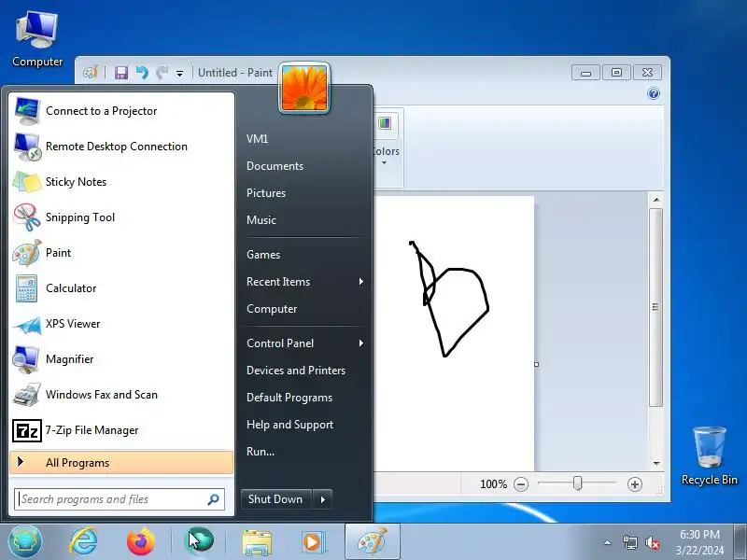Expand All Programs list
Image resolution: width=747 pixels, height=560 pixels.
point(121,462)
